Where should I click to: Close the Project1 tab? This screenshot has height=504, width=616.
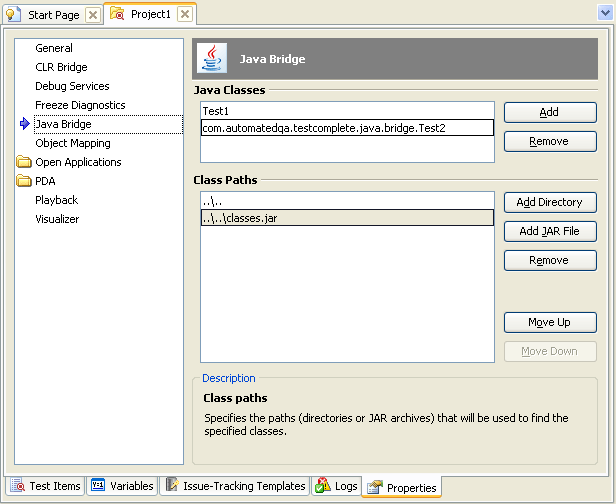185,14
